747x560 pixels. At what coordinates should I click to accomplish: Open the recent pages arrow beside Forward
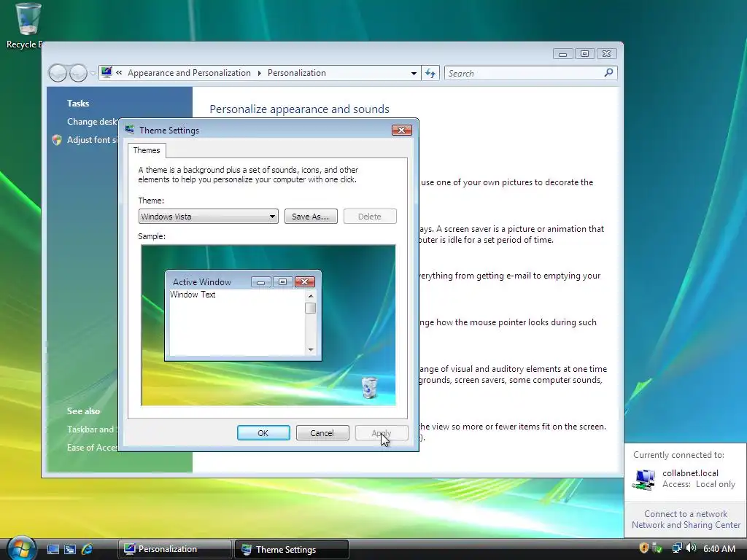pos(93,74)
